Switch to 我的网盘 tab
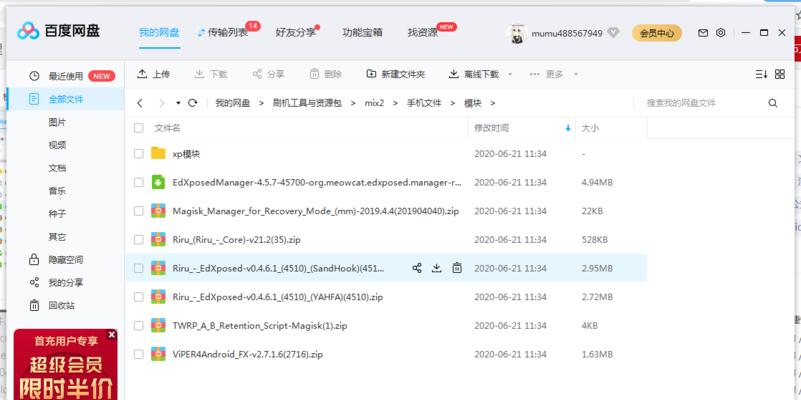This screenshot has width=801, height=400. coord(159,33)
